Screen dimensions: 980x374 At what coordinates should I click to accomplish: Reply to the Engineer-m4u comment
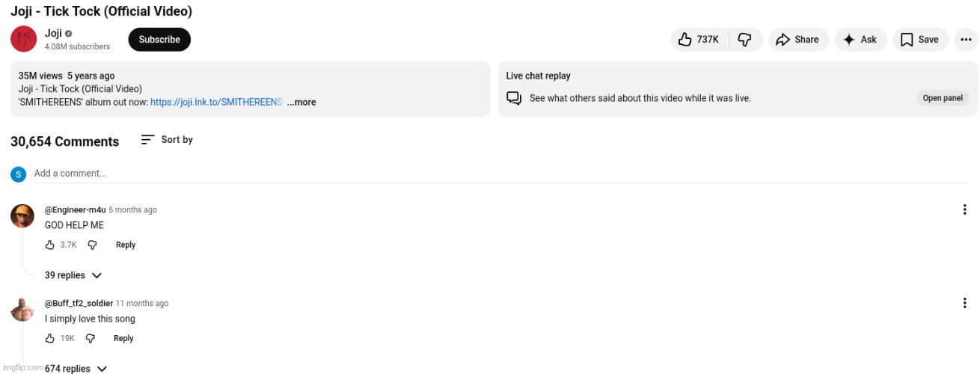pos(126,245)
